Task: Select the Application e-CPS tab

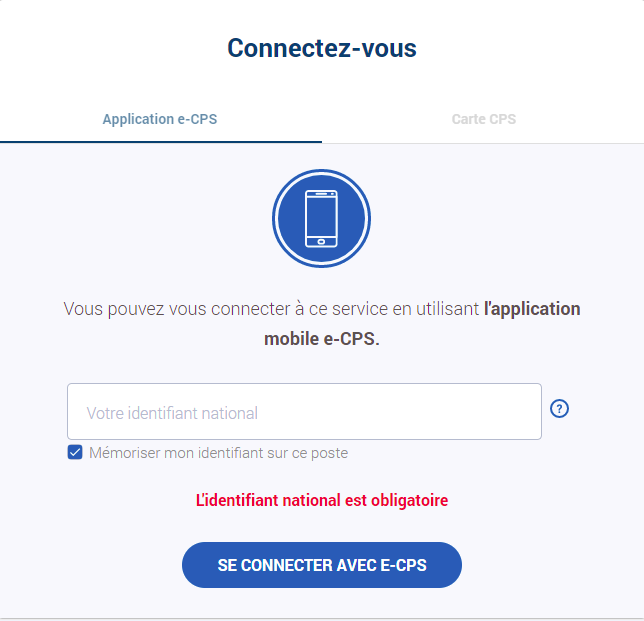Action: pyautogui.click(x=160, y=119)
